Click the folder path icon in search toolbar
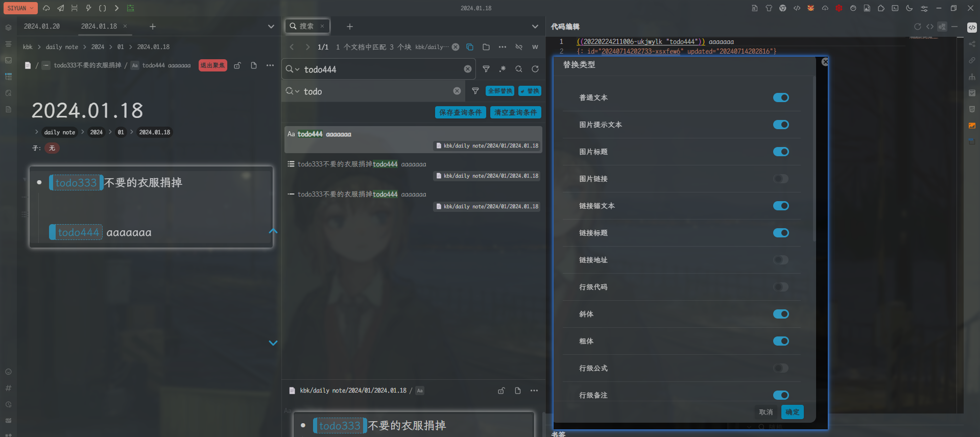The height and width of the screenshot is (437, 980). coord(486,47)
